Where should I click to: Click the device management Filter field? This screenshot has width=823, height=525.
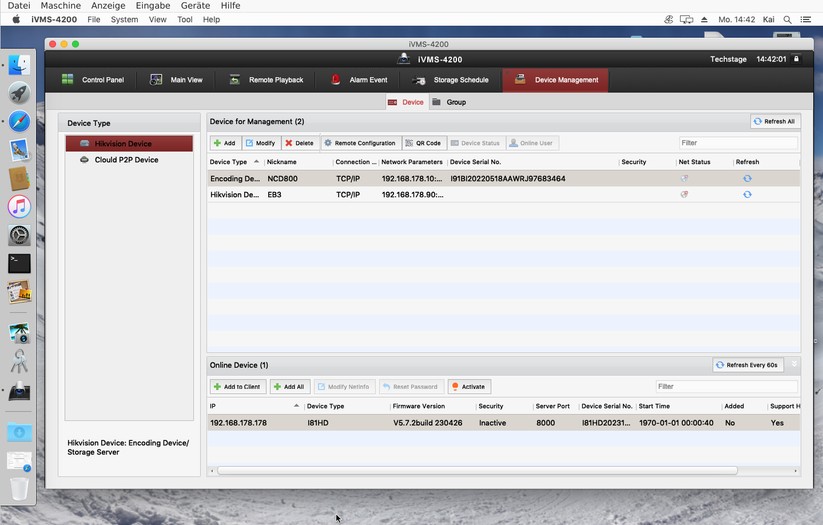coord(738,143)
